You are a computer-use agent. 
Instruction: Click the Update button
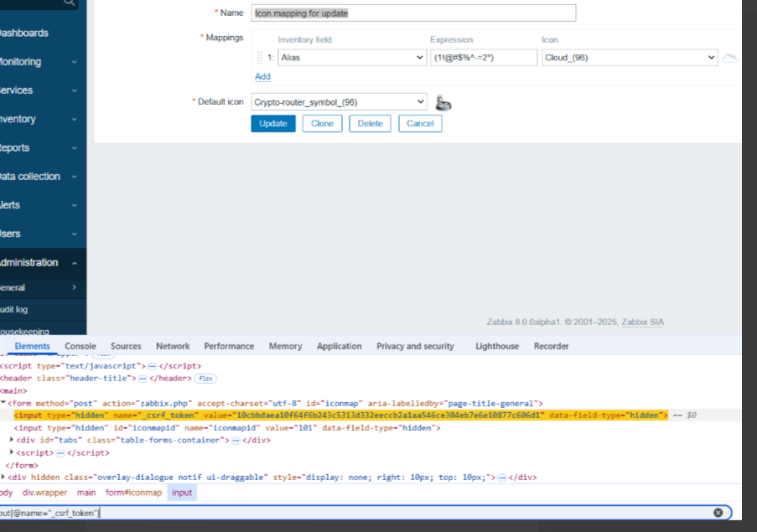tap(273, 123)
